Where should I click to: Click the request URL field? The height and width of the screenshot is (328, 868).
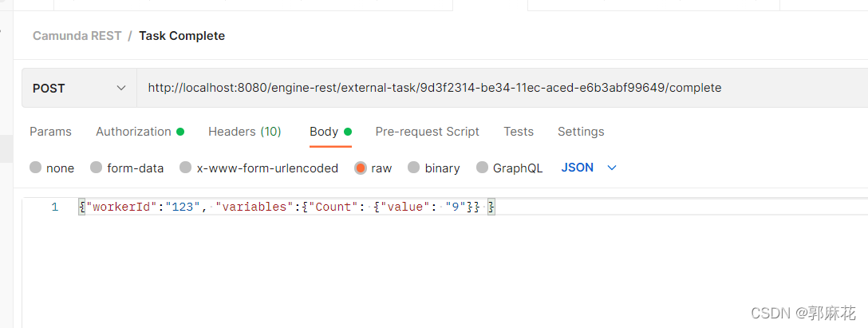point(502,88)
